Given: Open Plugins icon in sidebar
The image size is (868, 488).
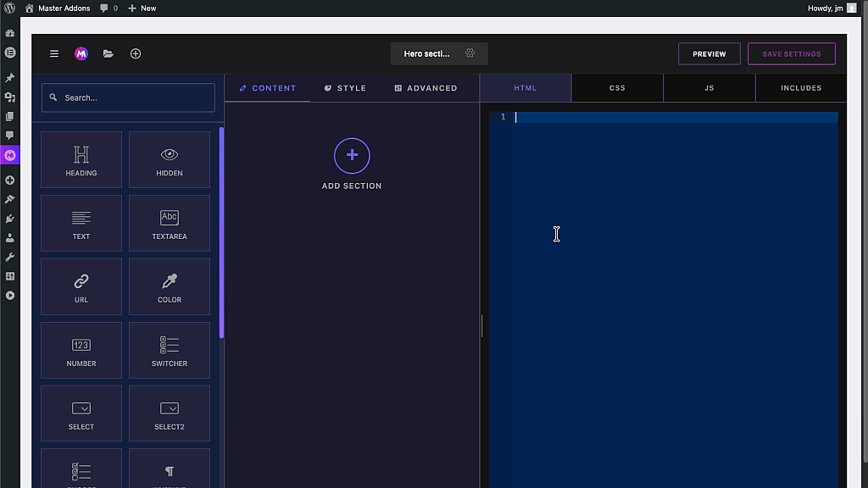Looking at the screenshot, I should (10, 219).
